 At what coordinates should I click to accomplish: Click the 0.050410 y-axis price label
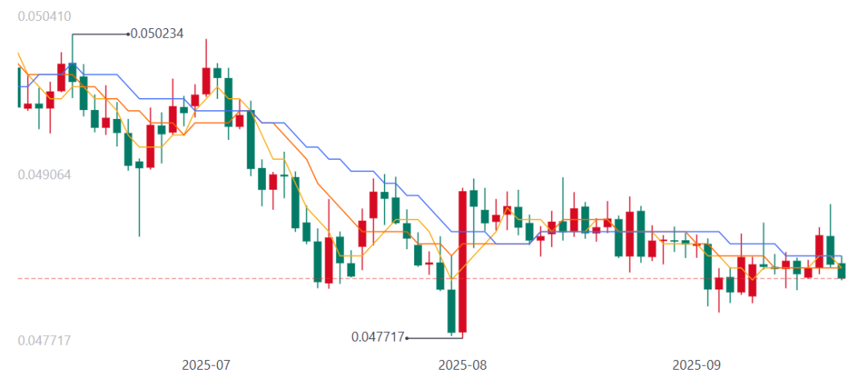click(x=44, y=16)
